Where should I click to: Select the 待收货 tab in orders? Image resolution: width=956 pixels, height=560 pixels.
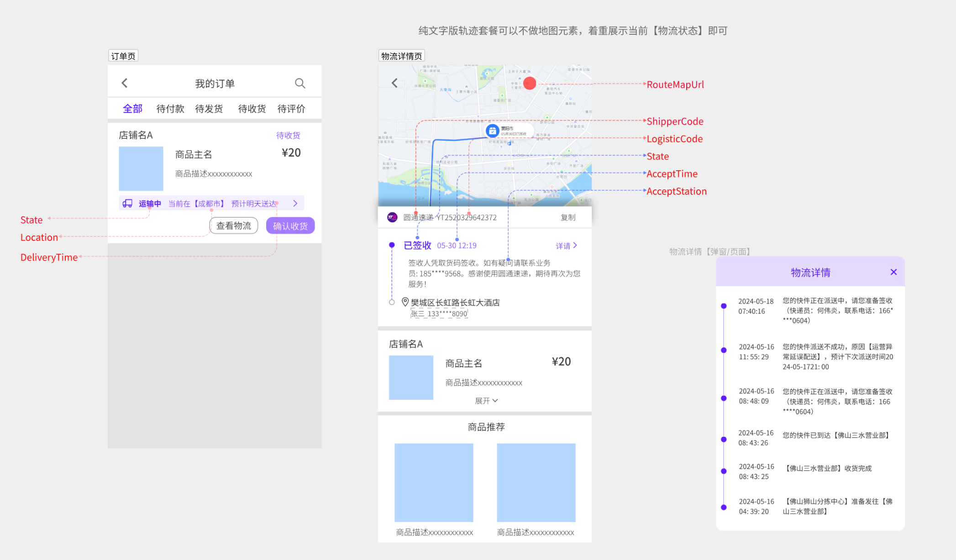[x=252, y=109]
